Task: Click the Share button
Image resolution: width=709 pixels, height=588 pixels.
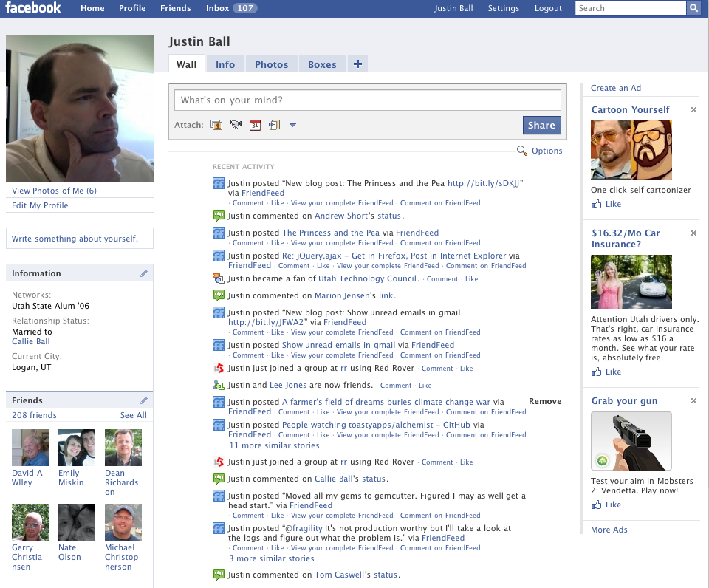Action: pyautogui.click(x=541, y=126)
